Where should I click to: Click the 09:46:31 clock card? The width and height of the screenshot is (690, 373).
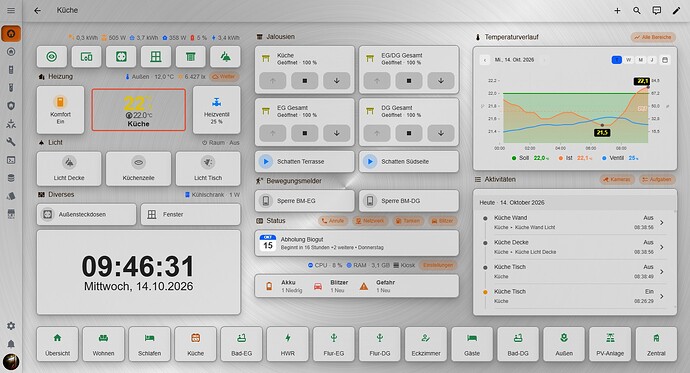pos(139,272)
